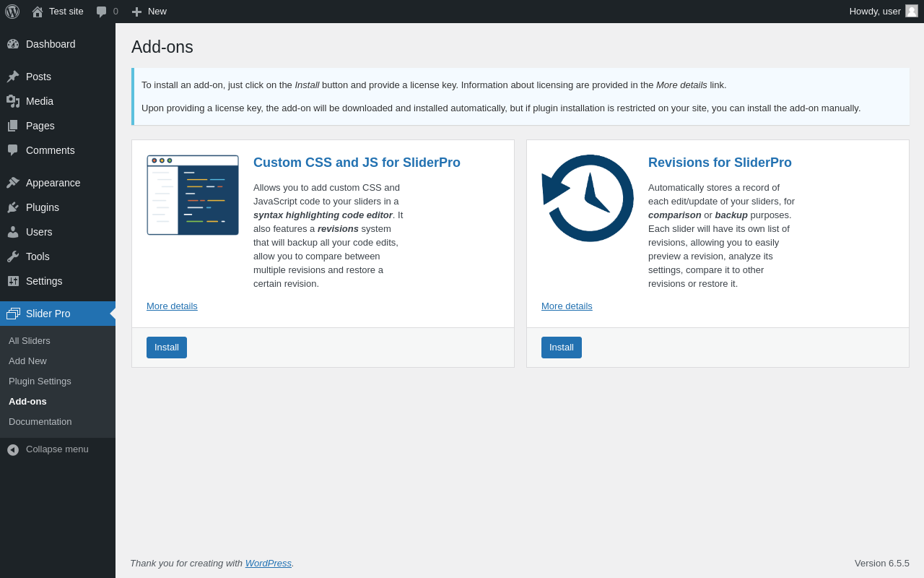This screenshot has width=924, height=578.
Task: Click the code editor thumbnail image
Action: pyautogui.click(x=193, y=195)
